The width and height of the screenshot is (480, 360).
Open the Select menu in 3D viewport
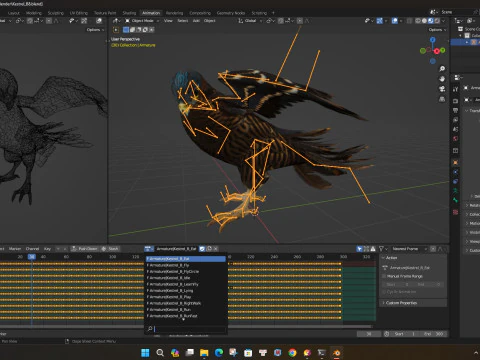183,21
